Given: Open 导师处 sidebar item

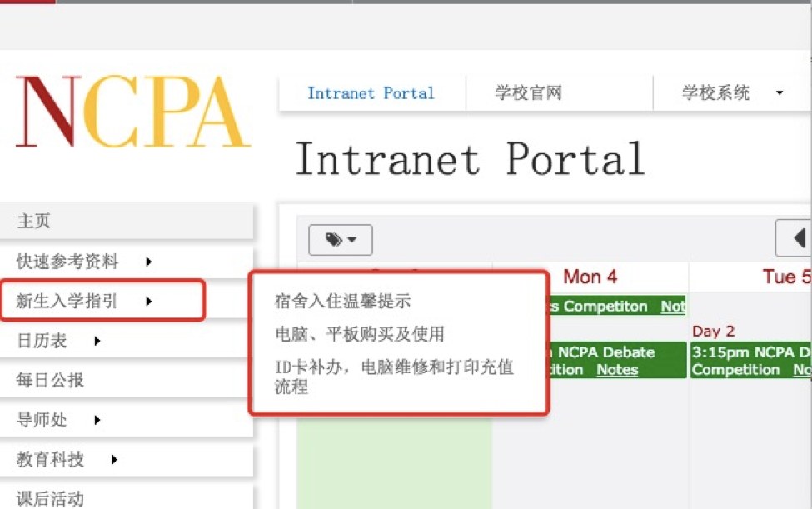Looking at the screenshot, I should 42,419.
